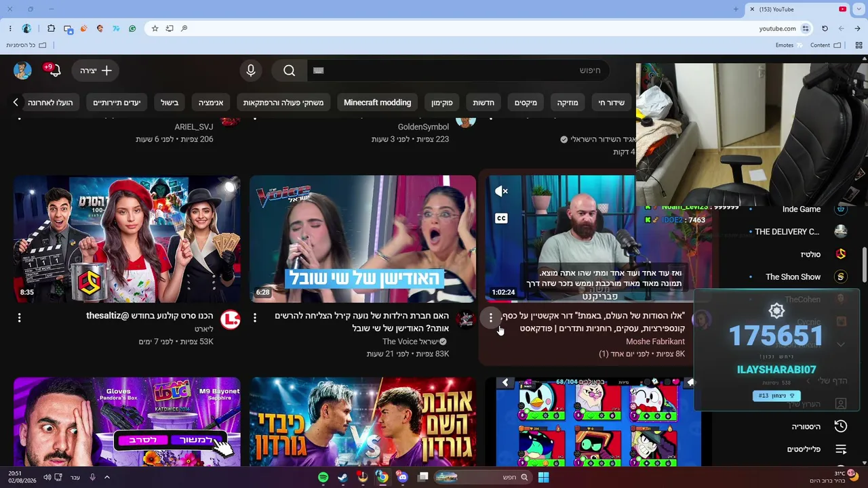Select the חדשות chip

click(484, 102)
